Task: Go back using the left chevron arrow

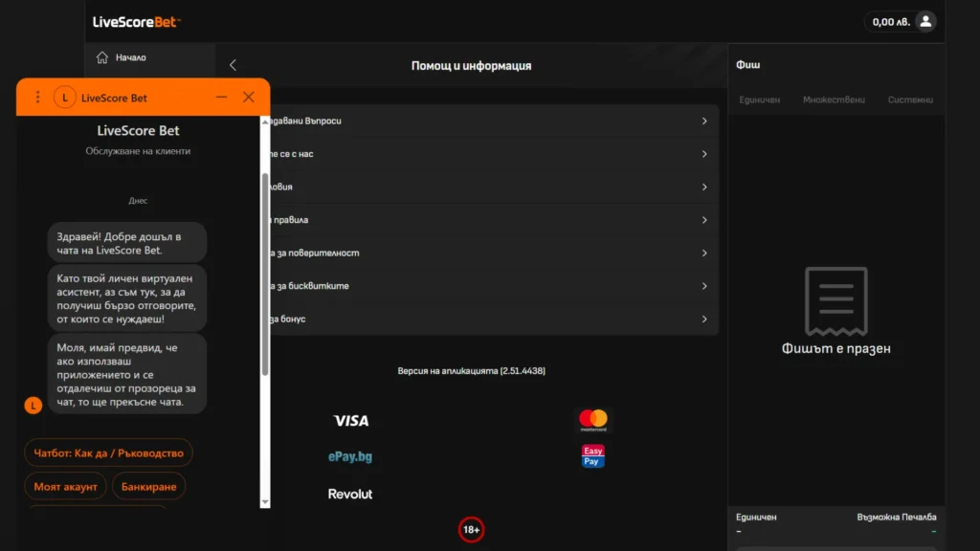Action: 233,65
